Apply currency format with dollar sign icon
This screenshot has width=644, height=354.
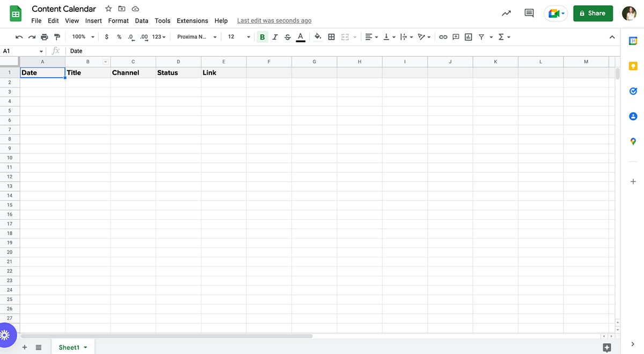pos(106,37)
